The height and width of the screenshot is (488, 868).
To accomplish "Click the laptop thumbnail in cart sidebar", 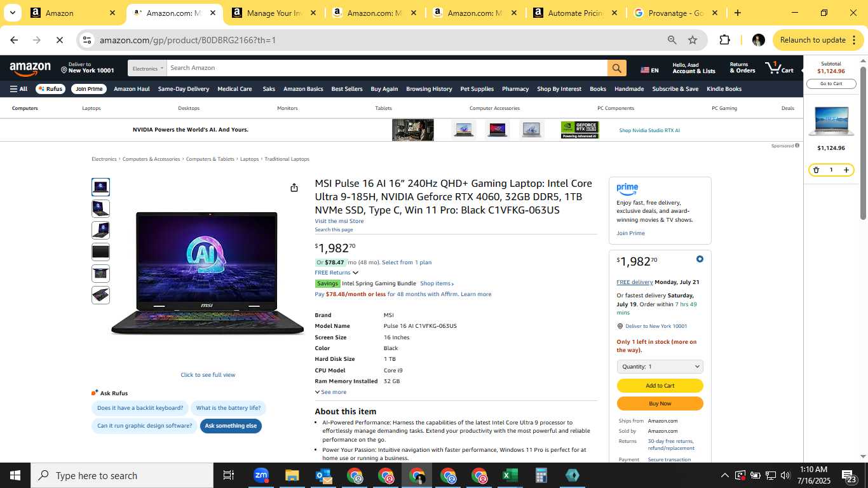I will [x=831, y=122].
